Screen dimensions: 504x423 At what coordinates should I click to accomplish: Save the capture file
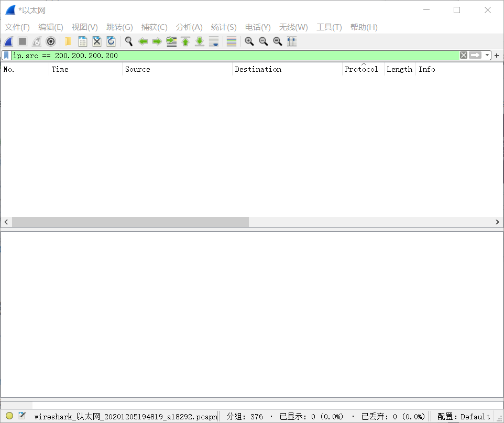(x=83, y=41)
